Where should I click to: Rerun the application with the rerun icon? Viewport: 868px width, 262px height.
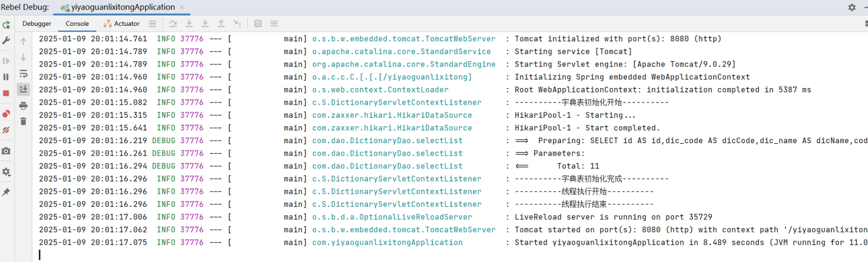tap(6, 25)
